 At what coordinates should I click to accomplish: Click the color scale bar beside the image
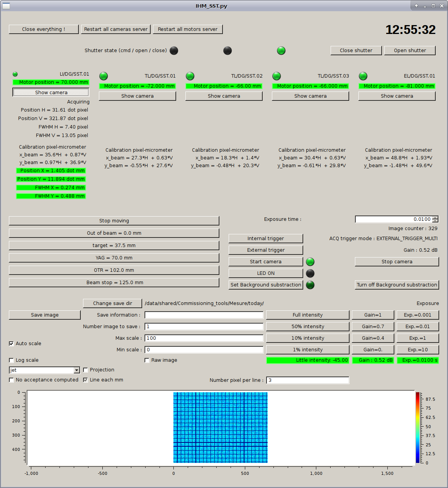[417, 427]
